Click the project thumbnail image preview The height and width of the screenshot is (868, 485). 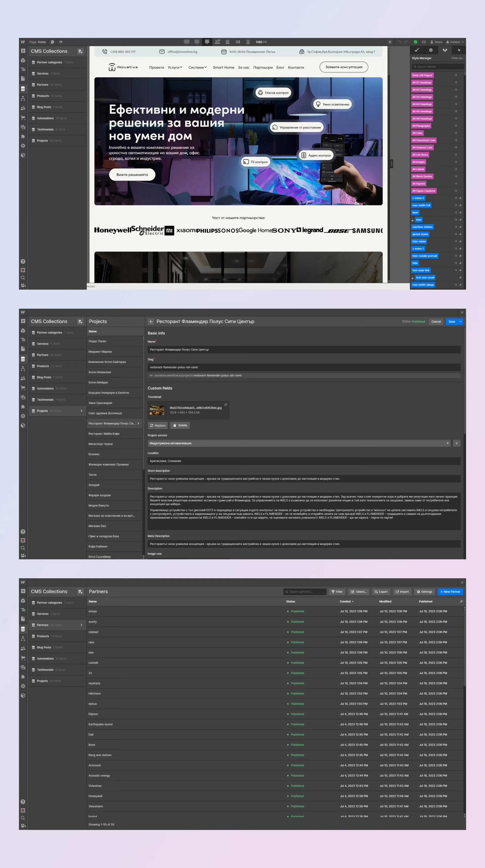(x=157, y=410)
